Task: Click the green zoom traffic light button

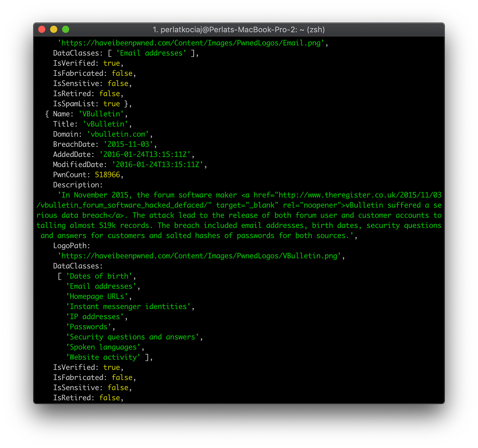Action: [65, 29]
